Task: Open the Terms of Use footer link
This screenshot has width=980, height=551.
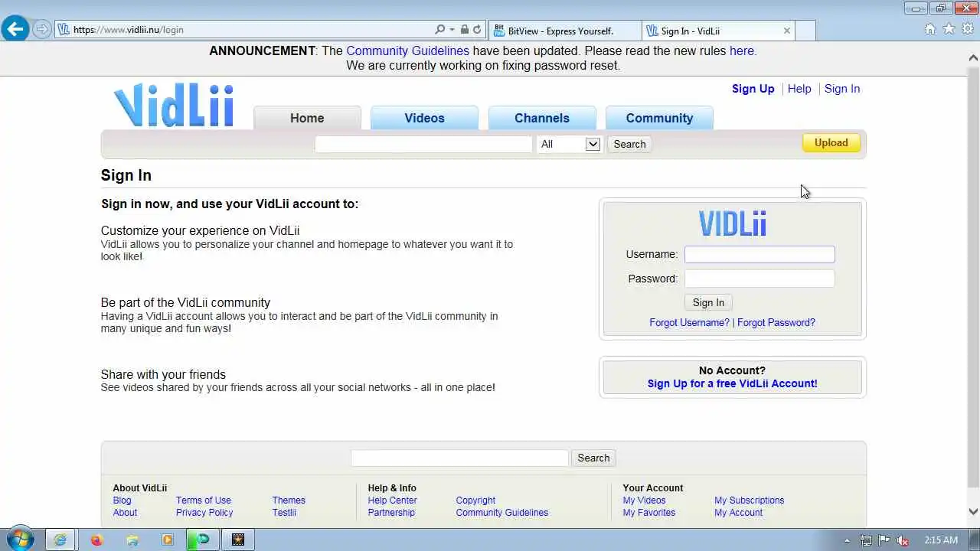Action: pyautogui.click(x=203, y=500)
